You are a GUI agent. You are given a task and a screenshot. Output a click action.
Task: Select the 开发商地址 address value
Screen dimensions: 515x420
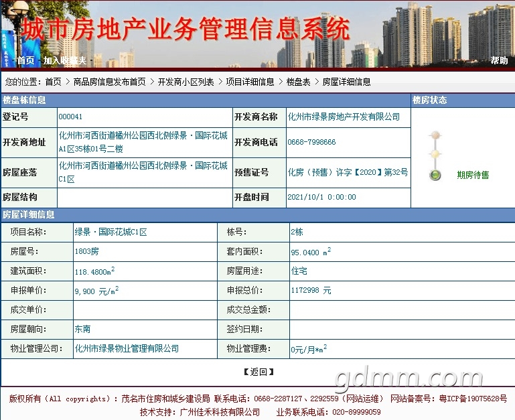pyautogui.click(x=143, y=142)
